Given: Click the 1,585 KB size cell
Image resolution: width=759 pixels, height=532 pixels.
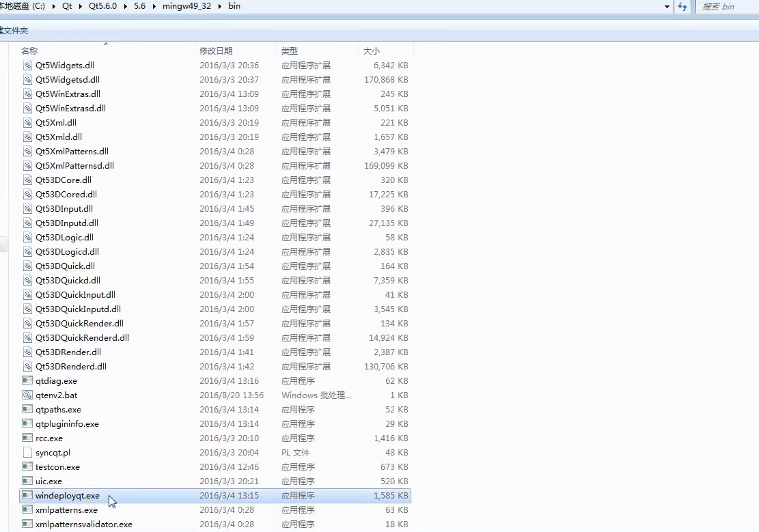Looking at the screenshot, I should (x=391, y=496).
